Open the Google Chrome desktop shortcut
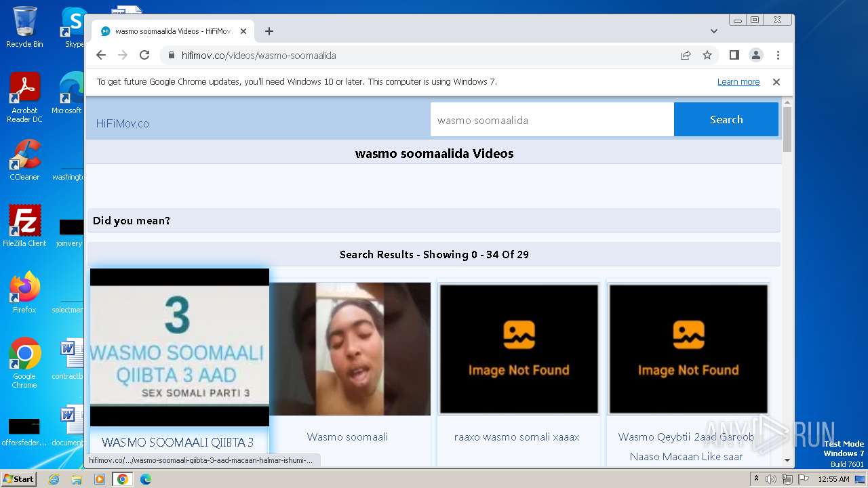The width and height of the screenshot is (868, 488). coord(24,363)
